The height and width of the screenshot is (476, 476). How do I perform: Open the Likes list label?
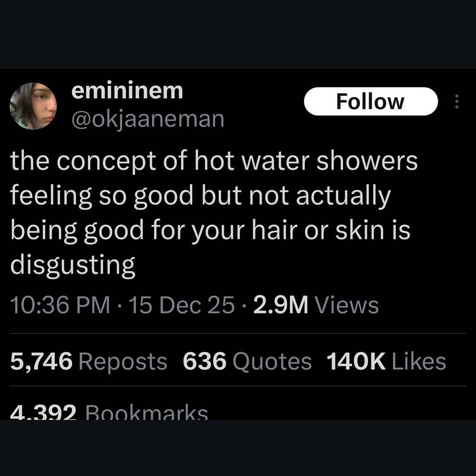click(419, 361)
